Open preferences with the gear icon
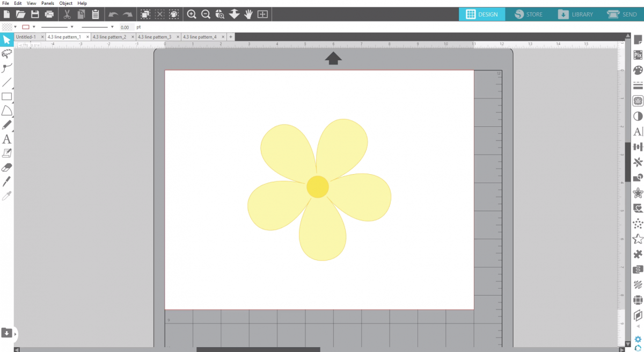The image size is (644, 352). point(638,339)
